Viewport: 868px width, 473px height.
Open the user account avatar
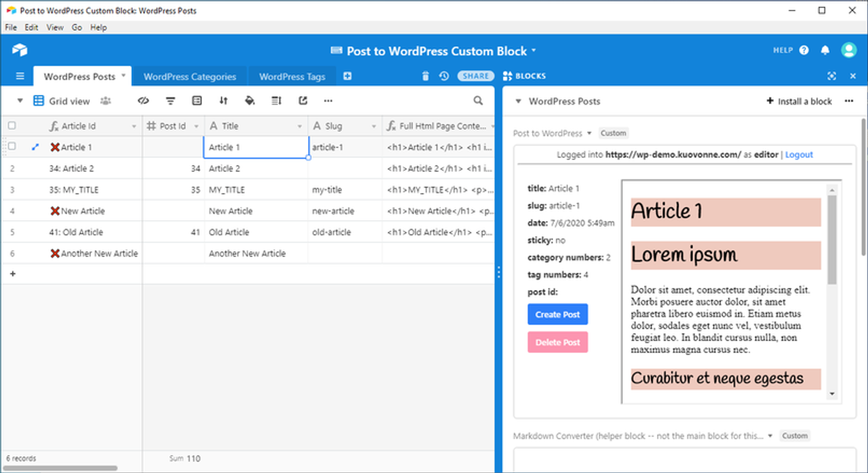pyautogui.click(x=849, y=50)
